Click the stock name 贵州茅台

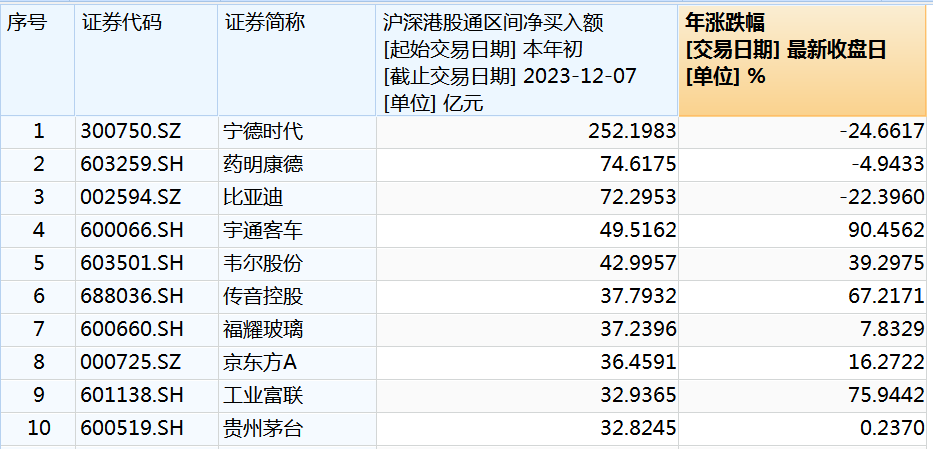pyautogui.click(x=263, y=428)
